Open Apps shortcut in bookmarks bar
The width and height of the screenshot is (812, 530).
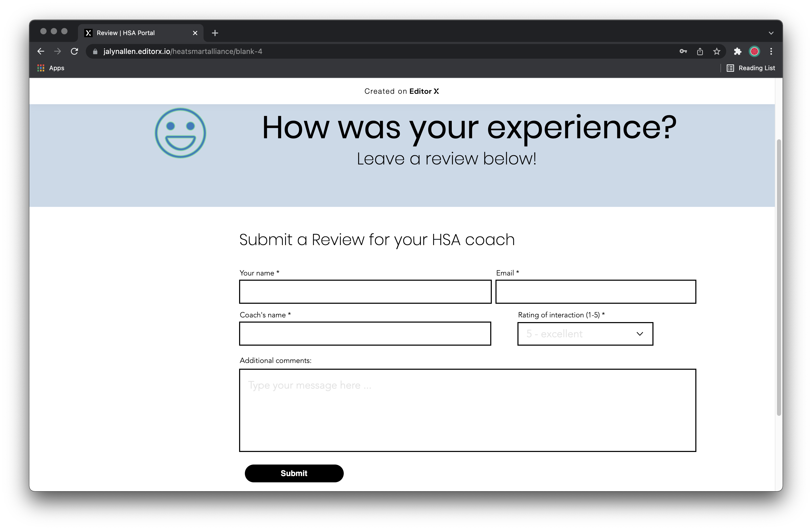pyautogui.click(x=51, y=68)
